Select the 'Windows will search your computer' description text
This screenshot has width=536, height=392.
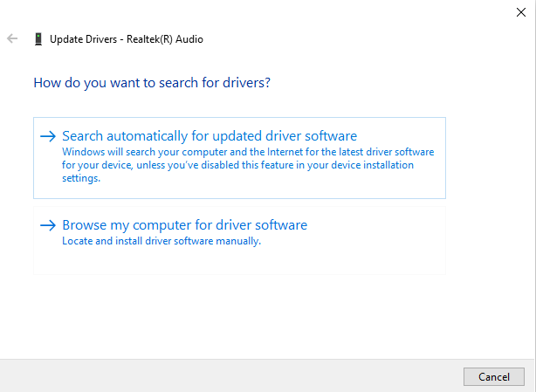pos(248,165)
